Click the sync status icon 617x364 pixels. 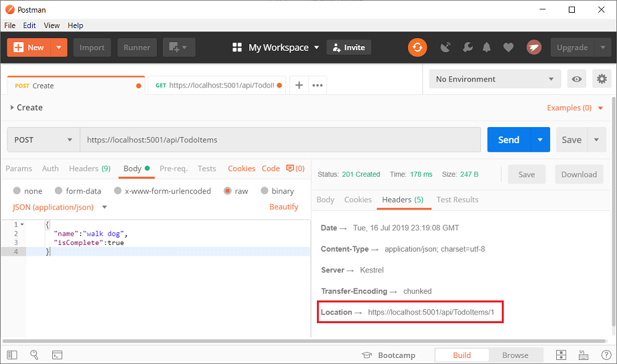coord(417,48)
